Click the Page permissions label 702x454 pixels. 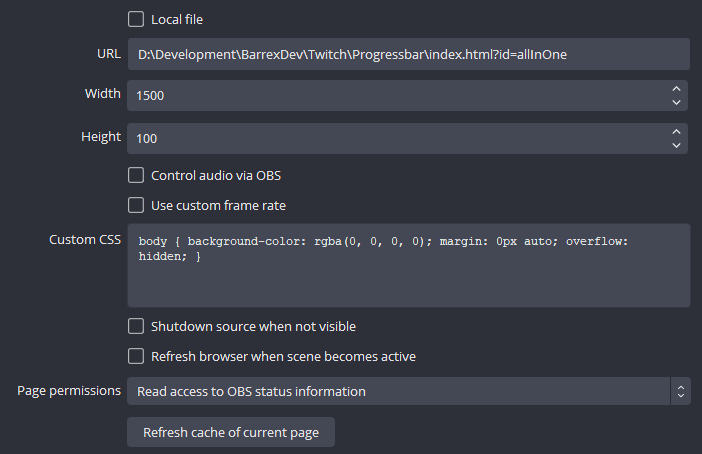(69, 390)
